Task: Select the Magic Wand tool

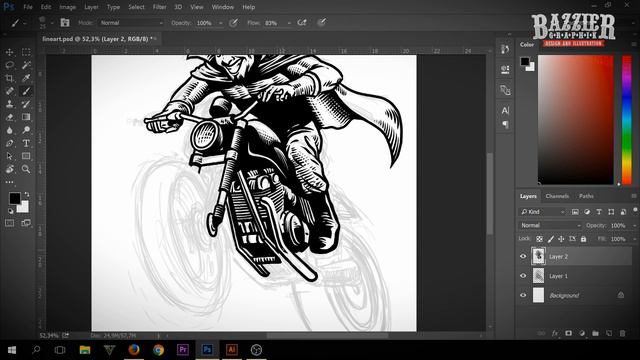Action: [26, 65]
